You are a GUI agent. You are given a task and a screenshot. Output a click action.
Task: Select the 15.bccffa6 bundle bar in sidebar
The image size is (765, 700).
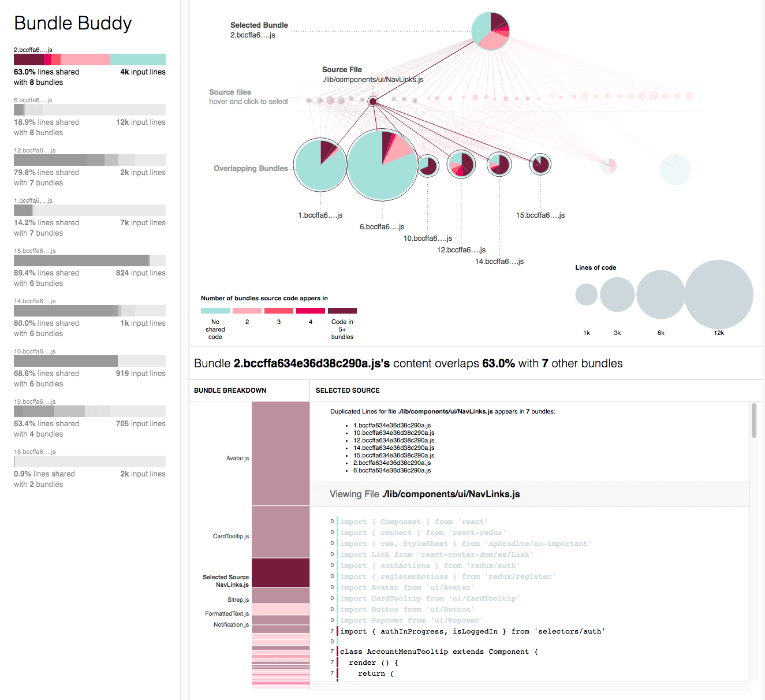[x=89, y=260]
